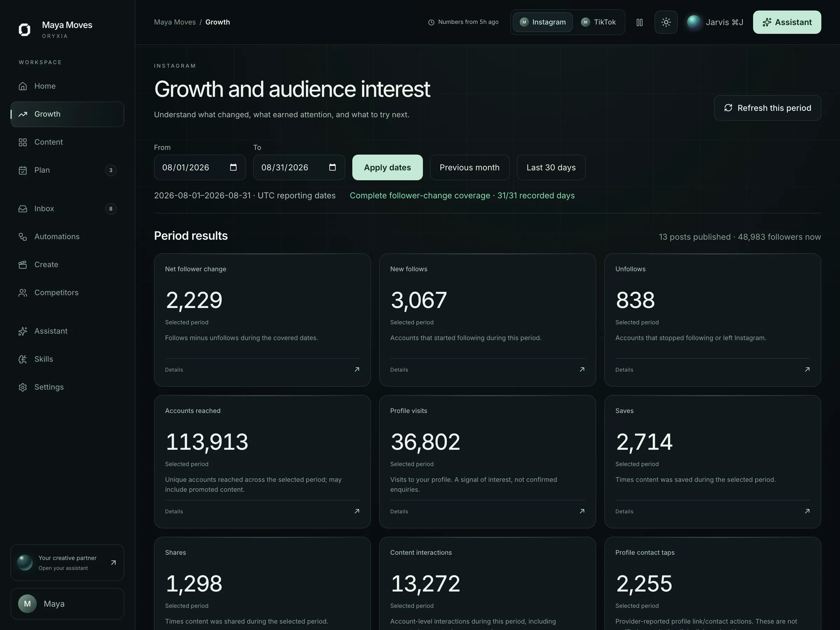This screenshot has height=630, width=840.
Task: Click the Settings gear icon
Action: [x=23, y=387]
